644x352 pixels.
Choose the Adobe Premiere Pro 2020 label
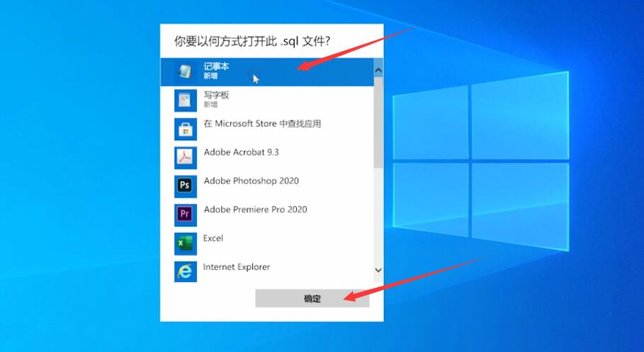[x=256, y=210]
